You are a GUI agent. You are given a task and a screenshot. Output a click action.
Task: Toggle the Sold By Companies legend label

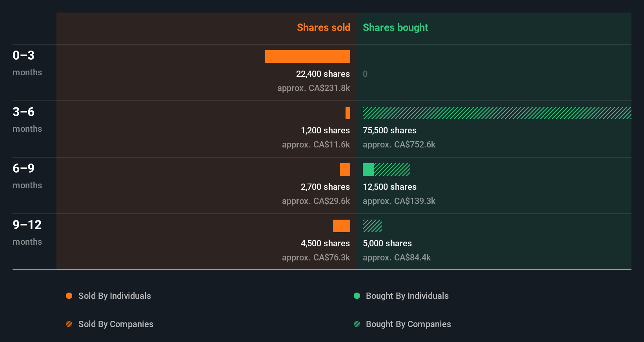click(116, 324)
